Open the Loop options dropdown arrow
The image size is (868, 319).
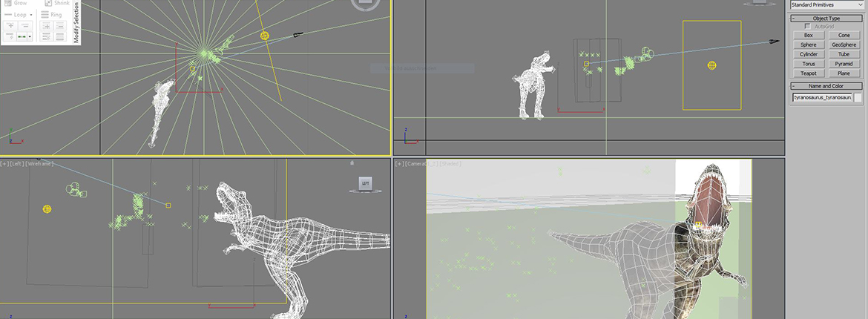pos(31,15)
